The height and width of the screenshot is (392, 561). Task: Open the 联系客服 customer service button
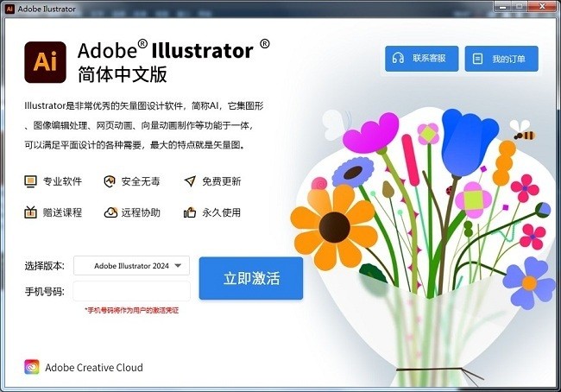coord(421,59)
